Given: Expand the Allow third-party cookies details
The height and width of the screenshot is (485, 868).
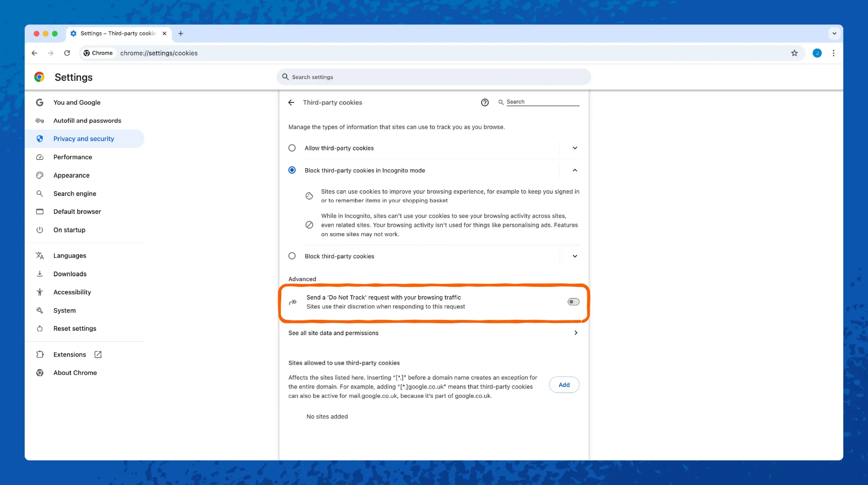Looking at the screenshot, I should pyautogui.click(x=574, y=148).
